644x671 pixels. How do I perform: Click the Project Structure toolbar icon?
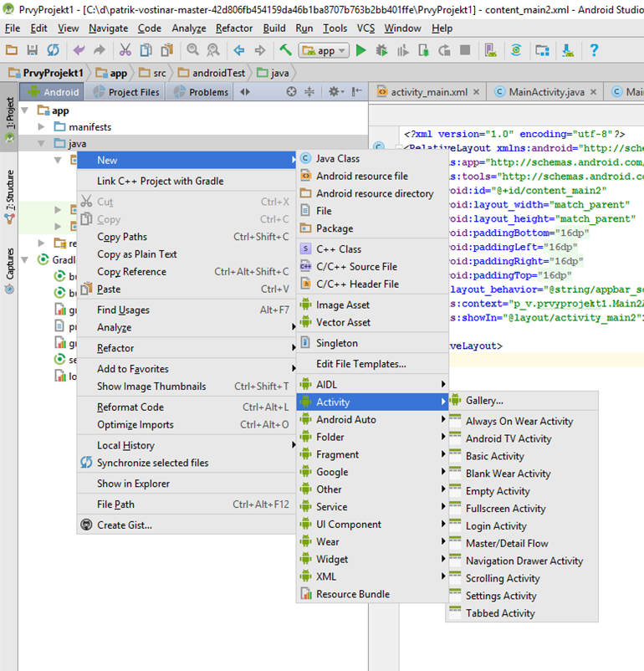[x=542, y=50]
